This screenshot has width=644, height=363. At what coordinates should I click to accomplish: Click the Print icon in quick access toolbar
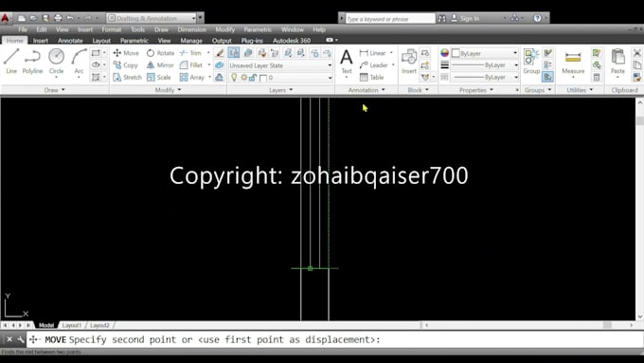pos(58,18)
